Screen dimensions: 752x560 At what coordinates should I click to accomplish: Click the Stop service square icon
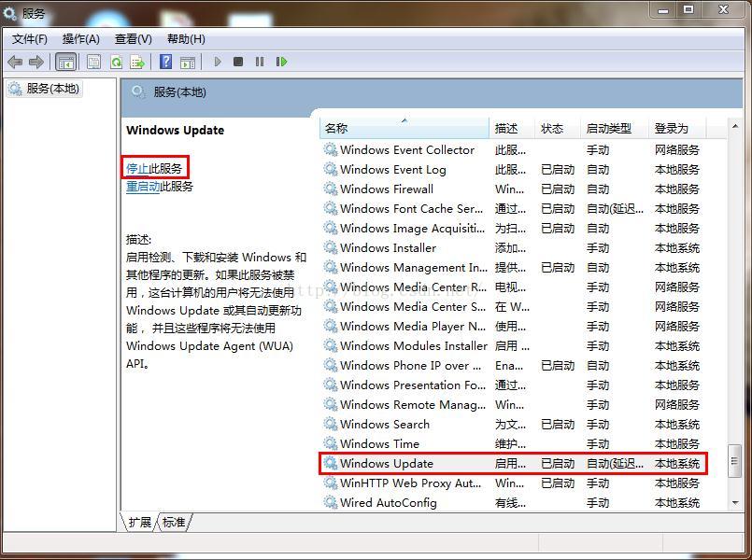[x=238, y=62]
